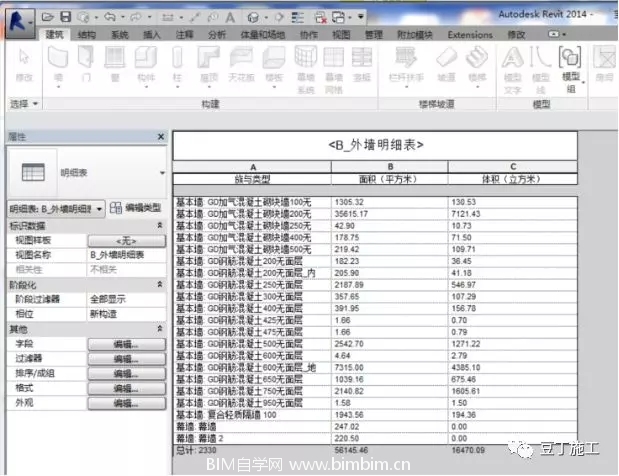Click the schedule title <B_外墙明细表>

[375, 145]
